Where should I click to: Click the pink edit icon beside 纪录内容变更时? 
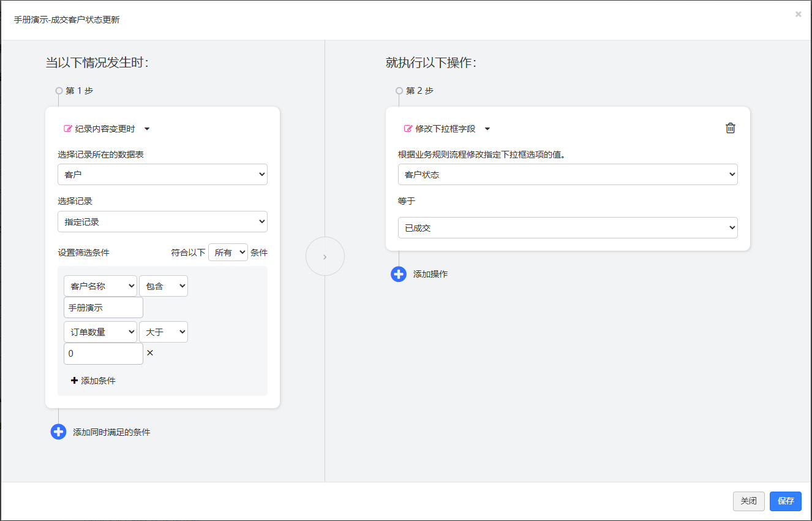pos(68,129)
